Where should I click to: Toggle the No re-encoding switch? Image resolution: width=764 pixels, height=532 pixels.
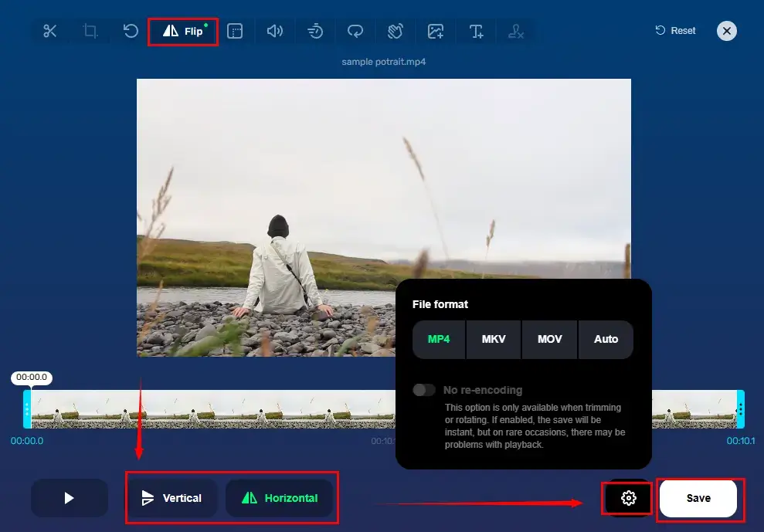[424, 390]
